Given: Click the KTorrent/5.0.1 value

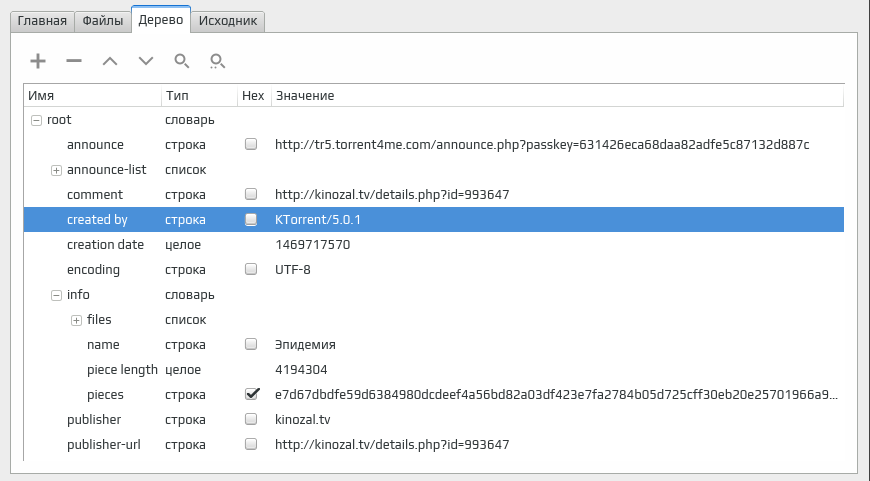Looking at the screenshot, I should click(x=318, y=220).
